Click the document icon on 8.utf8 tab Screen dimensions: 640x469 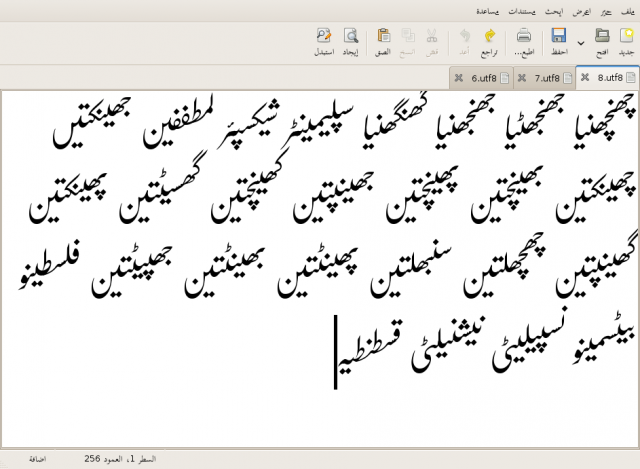tap(631, 77)
